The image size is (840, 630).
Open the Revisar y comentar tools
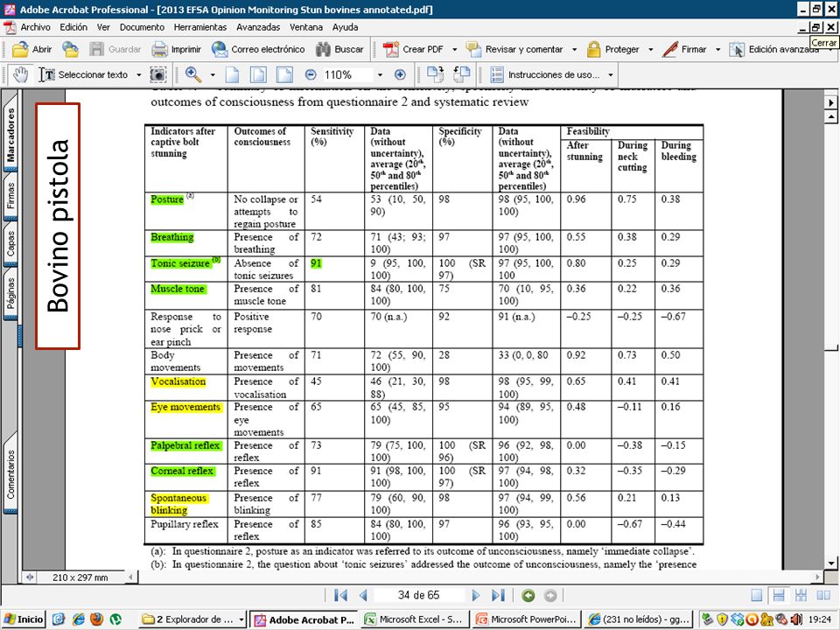point(514,49)
